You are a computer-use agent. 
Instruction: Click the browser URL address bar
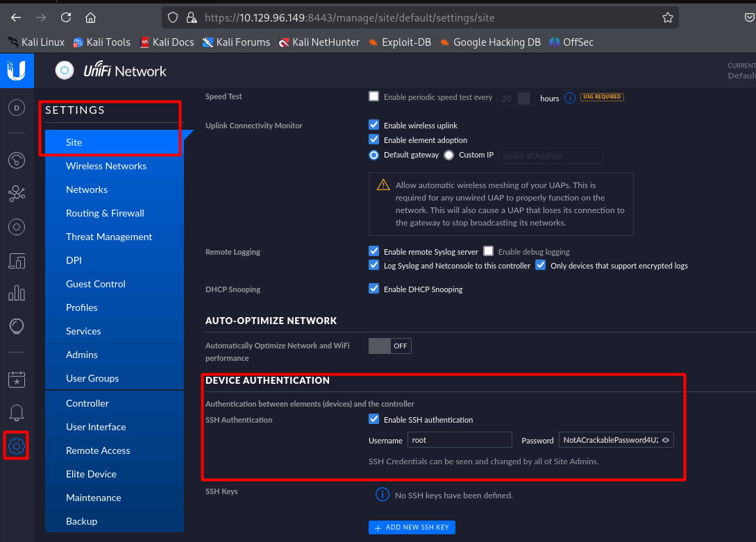pyautogui.click(x=420, y=18)
